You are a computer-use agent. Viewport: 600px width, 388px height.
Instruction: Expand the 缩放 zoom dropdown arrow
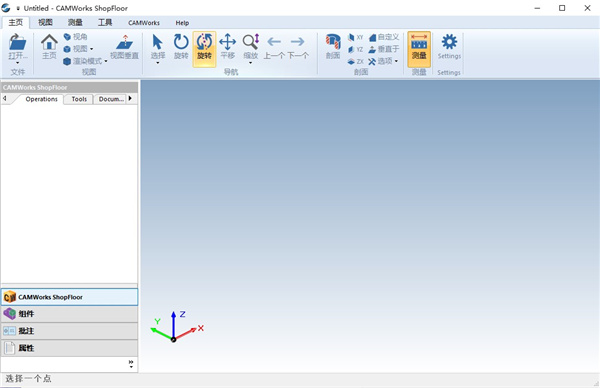point(251,63)
